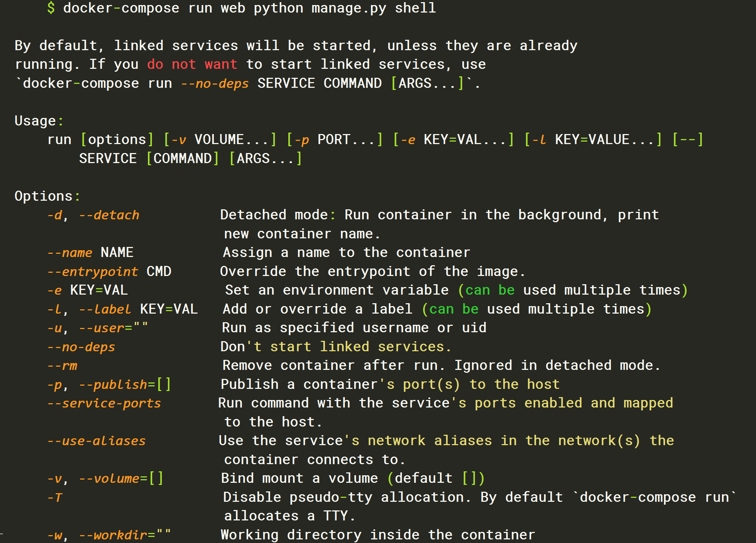Click the red 'do not want' text

[x=192, y=65]
